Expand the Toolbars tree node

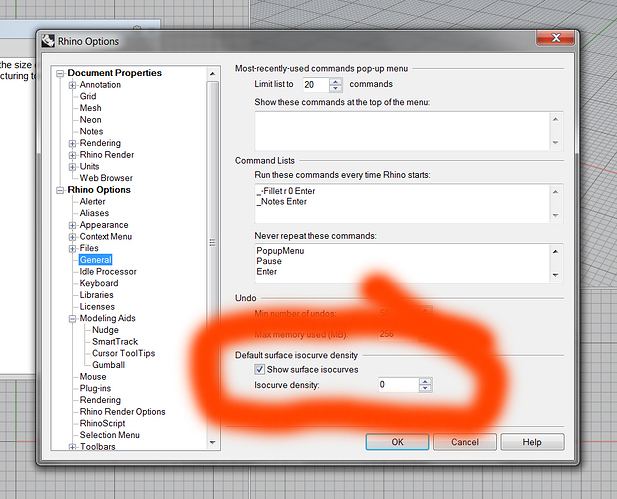[72, 447]
